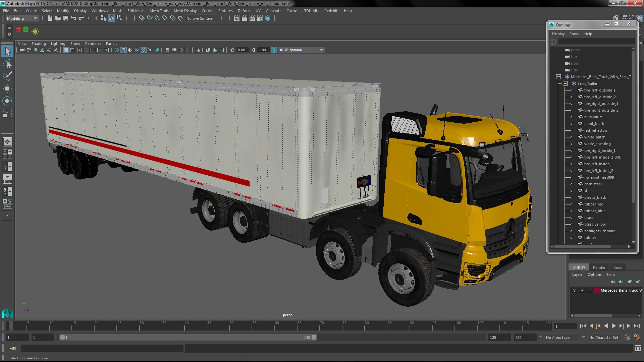Select tire_left_outside_1 in Outliner
644x362 pixels.
point(600,90)
